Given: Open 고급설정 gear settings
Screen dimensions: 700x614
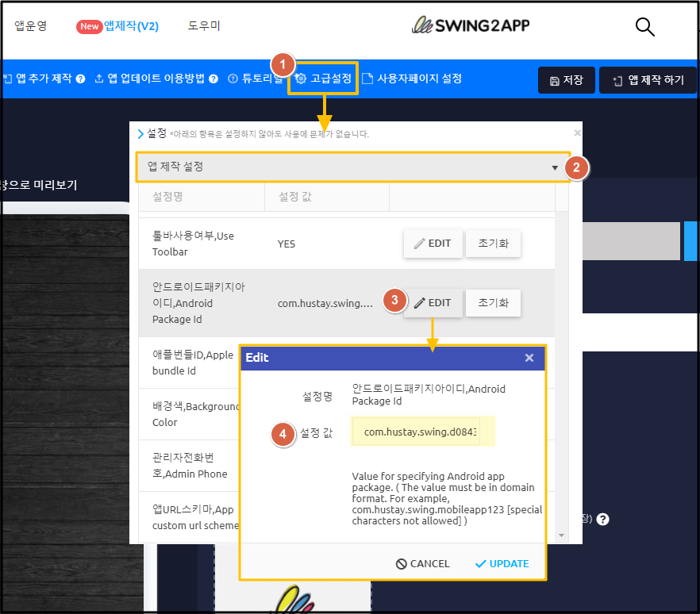Looking at the screenshot, I should coord(323,79).
